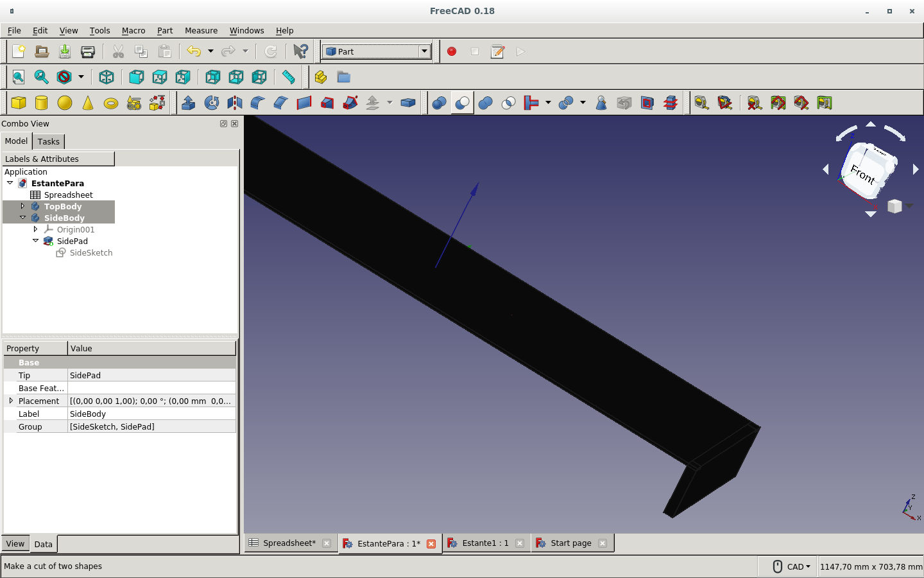924x578 pixels.
Task: Select the SideSketch tree item
Action: [x=91, y=252]
